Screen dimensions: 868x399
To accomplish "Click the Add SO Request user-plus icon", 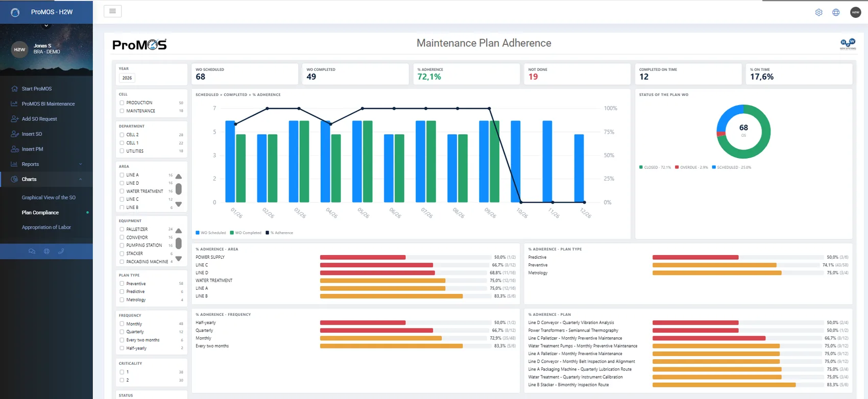I will 14,119.
